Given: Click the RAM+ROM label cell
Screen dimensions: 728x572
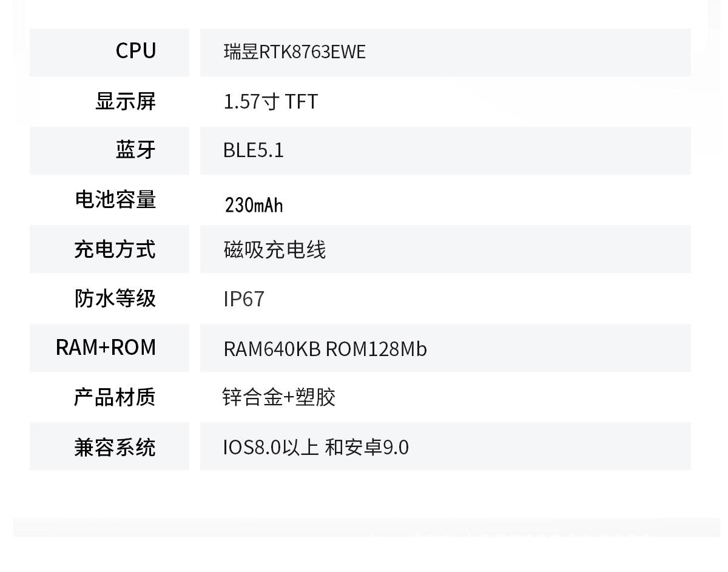Looking at the screenshot, I should tap(109, 348).
